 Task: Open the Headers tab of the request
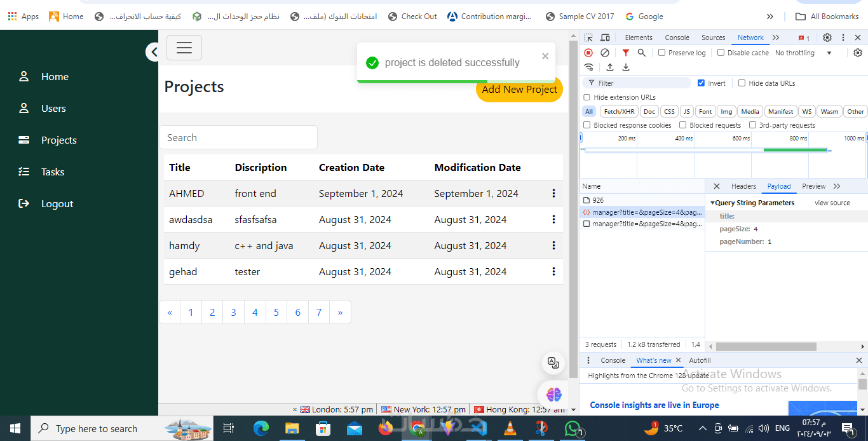(x=743, y=186)
